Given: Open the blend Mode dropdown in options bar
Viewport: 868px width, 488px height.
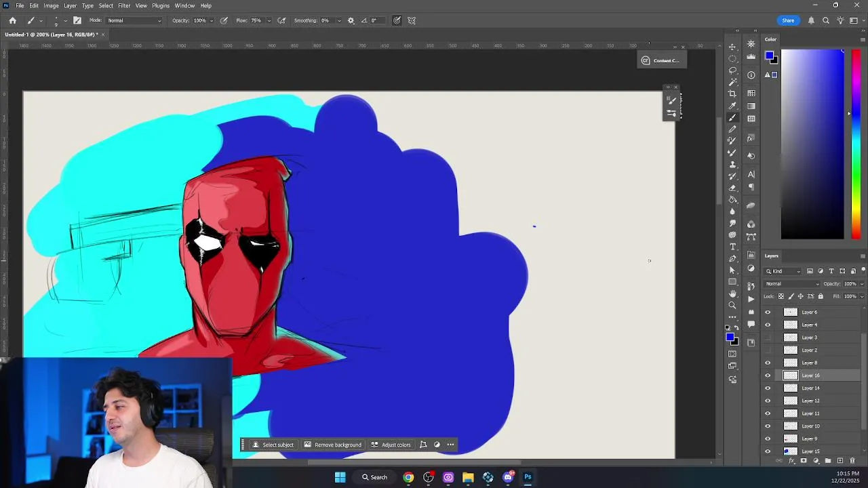Looking at the screenshot, I should click(x=134, y=20).
